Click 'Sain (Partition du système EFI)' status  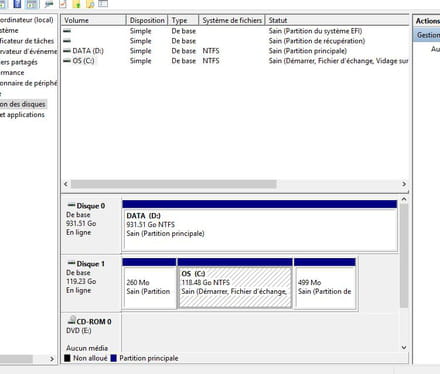pyautogui.click(x=315, y=31)
